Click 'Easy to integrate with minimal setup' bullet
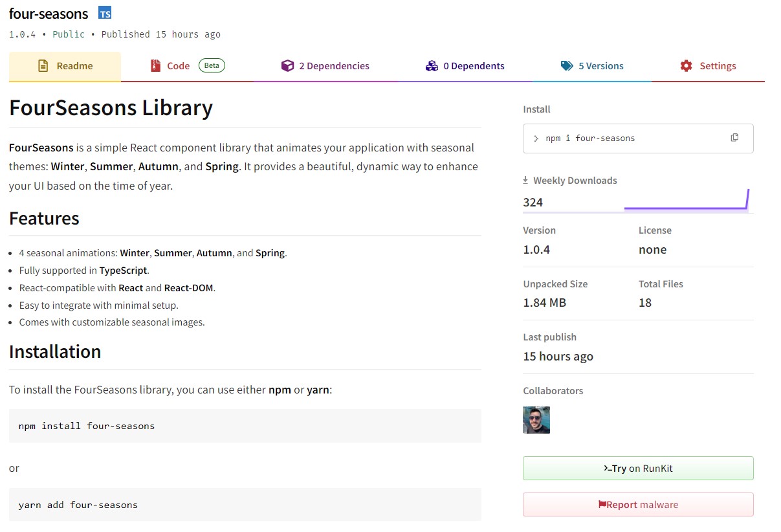This screenshot has height=532, width=781. [x=98, y=305]
